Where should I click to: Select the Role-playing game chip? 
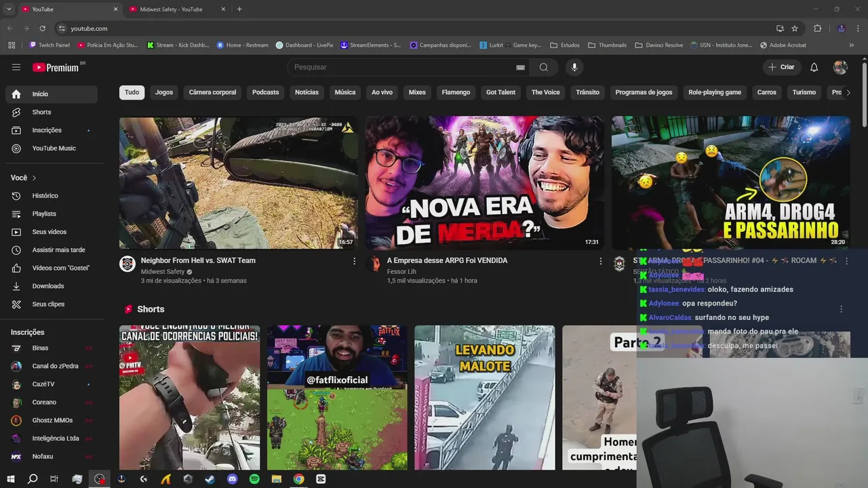click(x=715, y=92)
